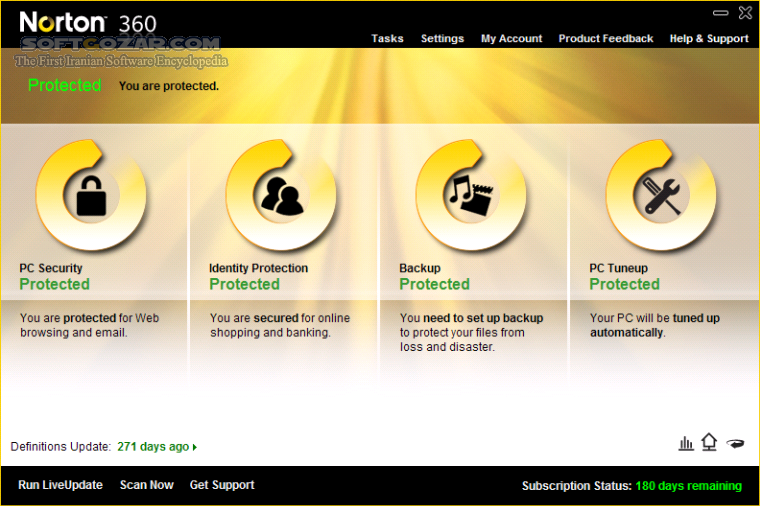Click the Backup Protected status text
The width and height of the screenshot is (760, 506).
(x=434, y=284)
